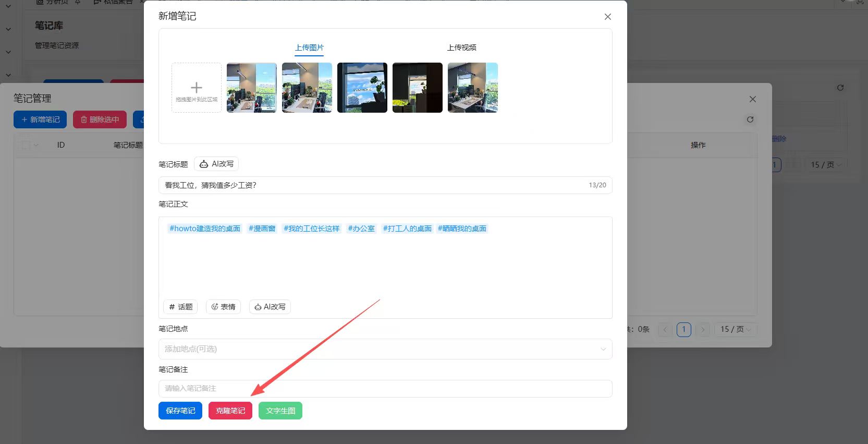Open the 表情 emoji picker
Image resolution: width=868 pixels, height=444 pixels.
[x=223, y=307]
